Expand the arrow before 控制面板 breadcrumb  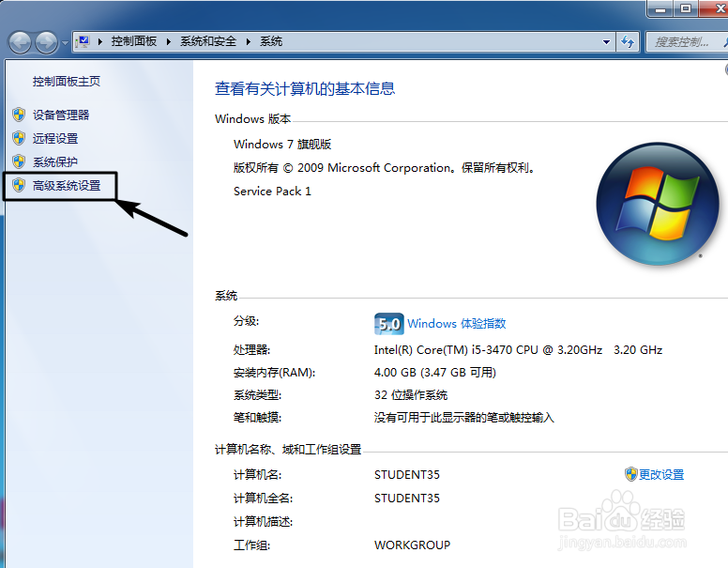click(x=99, y=42)
